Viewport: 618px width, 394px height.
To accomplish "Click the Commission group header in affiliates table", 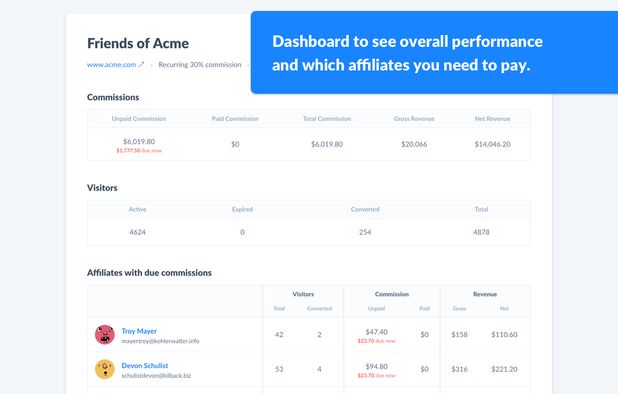I will point(392,294).
